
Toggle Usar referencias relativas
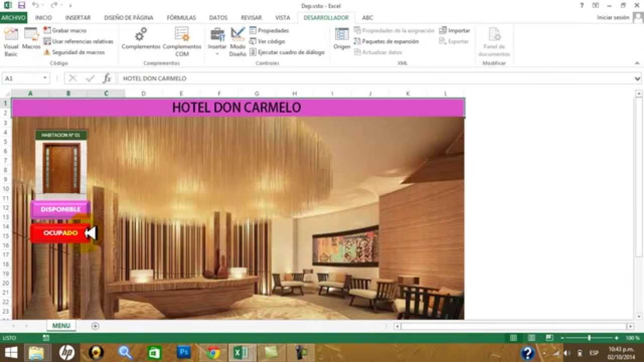point(78,41)
